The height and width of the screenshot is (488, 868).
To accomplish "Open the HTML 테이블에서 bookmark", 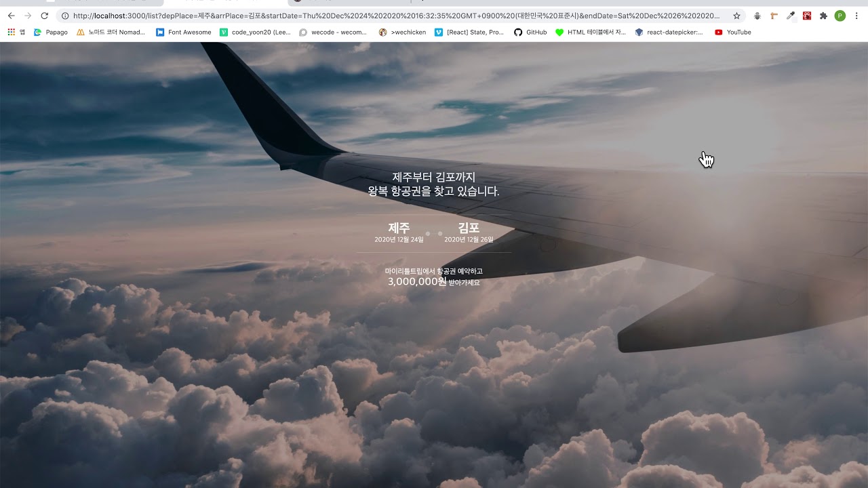I will 591,32.
